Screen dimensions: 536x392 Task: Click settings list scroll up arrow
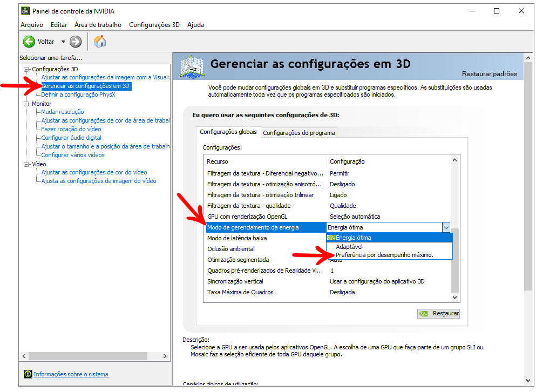pyautogui.click(x=454, y=160)
